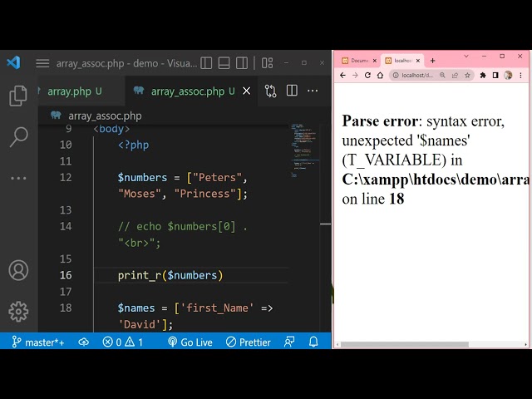Image resolution: width=532 pixels, height=399 pixels.
Task: Open the Search view in activity bar
Action: tap(18, 136)
